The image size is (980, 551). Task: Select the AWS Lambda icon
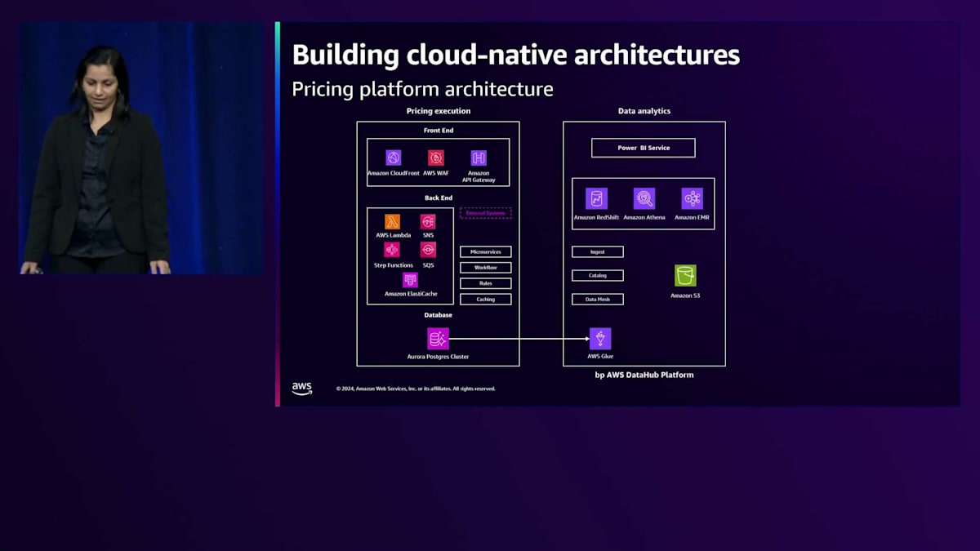[x=393, y=222]
